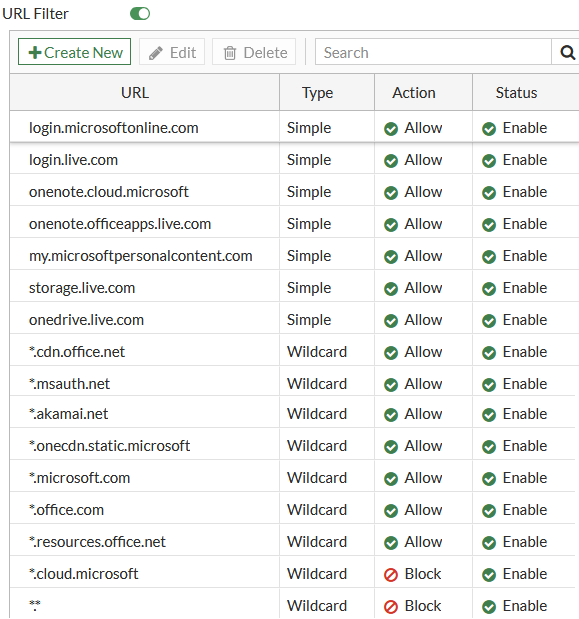Click Enable status icon for *.cloud.microsoft
The height and width of the screenshot is (619, 579).
(x=489, y=575)
